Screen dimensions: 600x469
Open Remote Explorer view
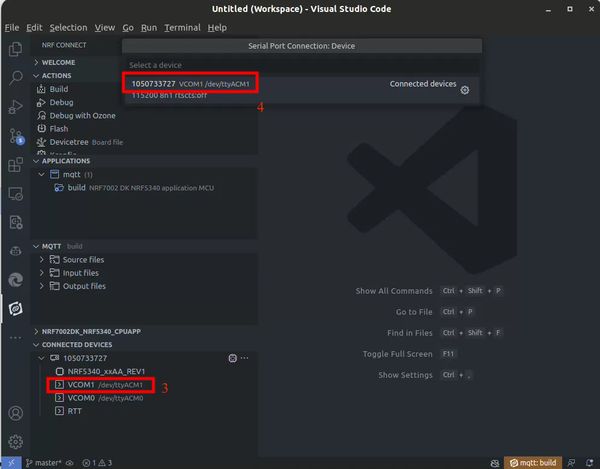(x=16, y=194)
